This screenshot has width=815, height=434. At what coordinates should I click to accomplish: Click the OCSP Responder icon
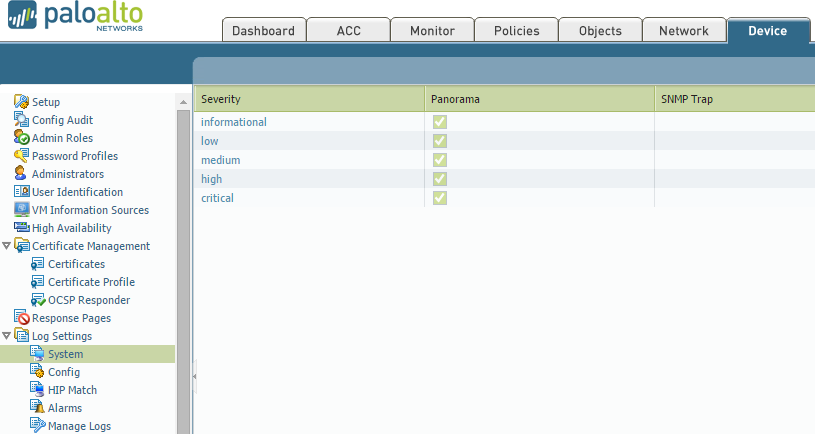pyautogui.click(x=38, y=300)
